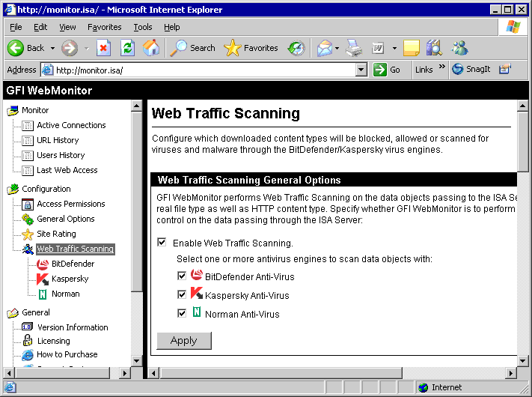Open the BitDefender node in the tree
Image resolution: width=532 pixels, height=397 pixels.
coord(73,264)
